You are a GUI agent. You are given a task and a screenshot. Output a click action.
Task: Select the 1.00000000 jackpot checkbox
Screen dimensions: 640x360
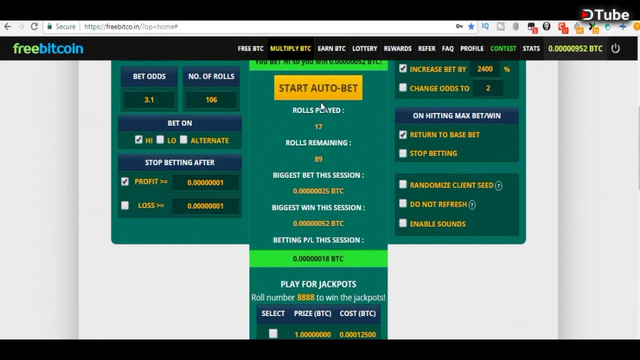(273, 333)
